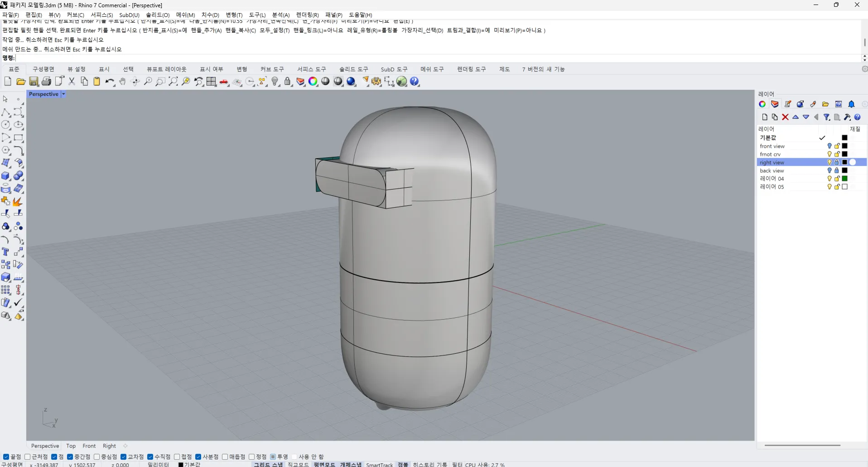868x467 pixels.
Task: Click the pointer Select tool in sidebar
Action: click(5, 99)
